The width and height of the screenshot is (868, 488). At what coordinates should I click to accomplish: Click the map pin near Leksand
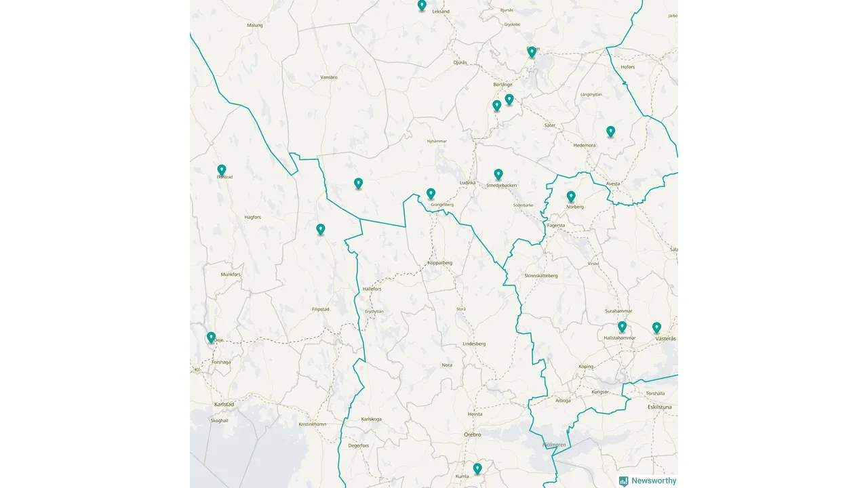[422, 5]
